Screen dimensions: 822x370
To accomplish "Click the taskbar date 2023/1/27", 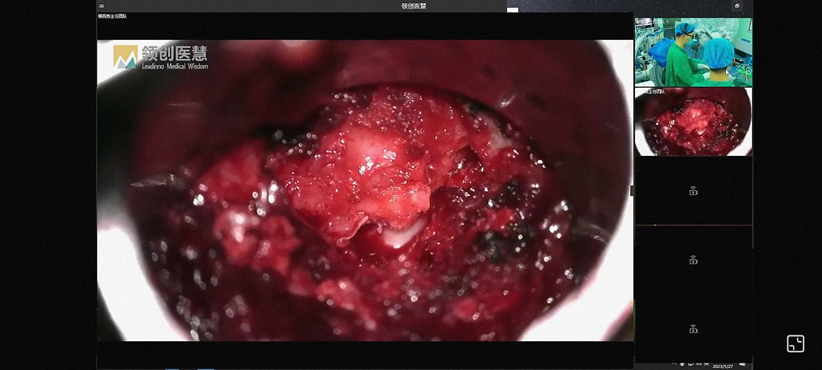I will [x=723, y=365].
